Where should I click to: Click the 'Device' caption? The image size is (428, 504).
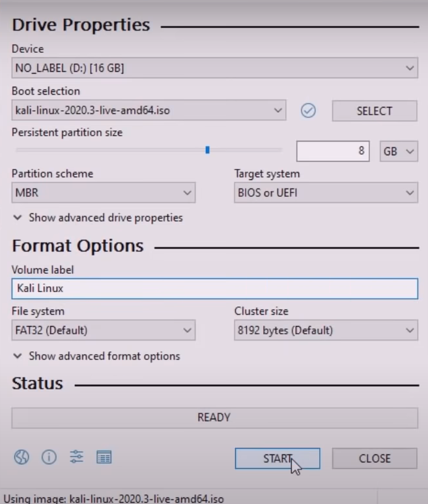pyautogui.click(x=27, y=49)
